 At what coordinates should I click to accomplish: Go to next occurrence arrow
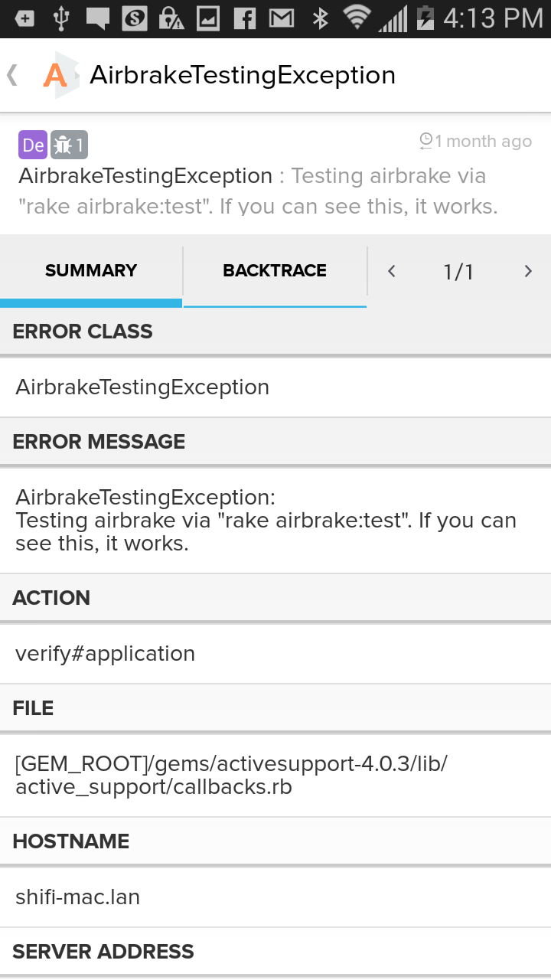tap(527, 271)
